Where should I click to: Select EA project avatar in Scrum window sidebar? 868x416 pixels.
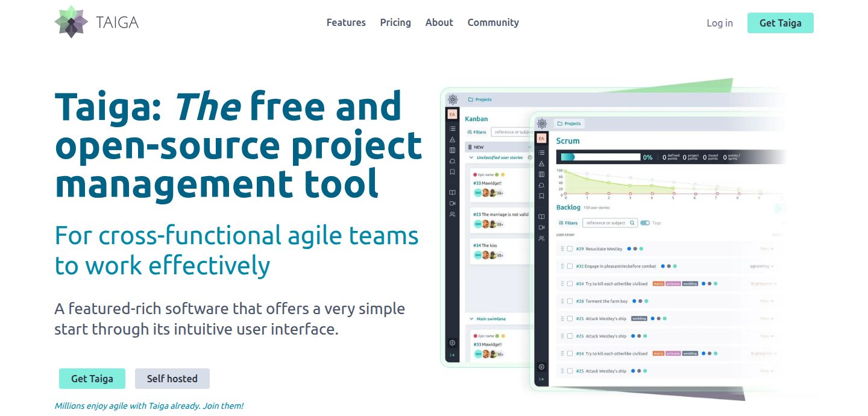[x=541, y=139]
